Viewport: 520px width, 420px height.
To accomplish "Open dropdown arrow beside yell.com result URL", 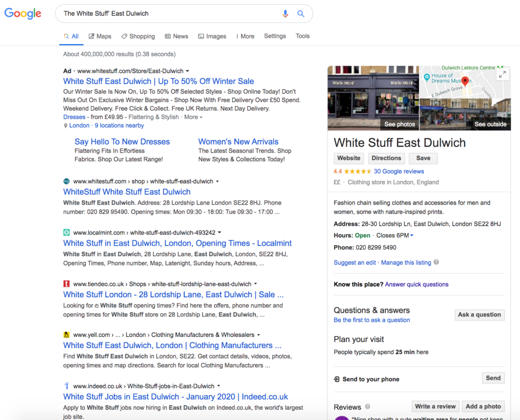I will coord(258,335).
